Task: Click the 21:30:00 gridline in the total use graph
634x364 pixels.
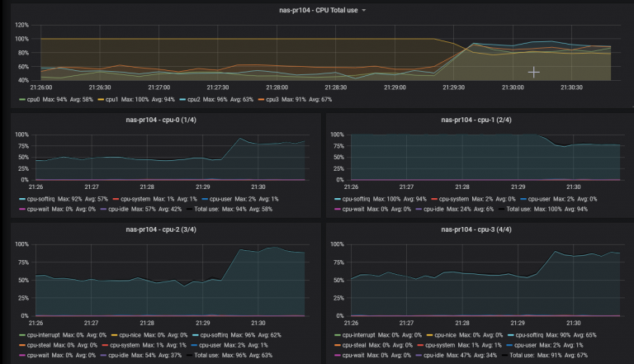Action: (x=513, y=53)
